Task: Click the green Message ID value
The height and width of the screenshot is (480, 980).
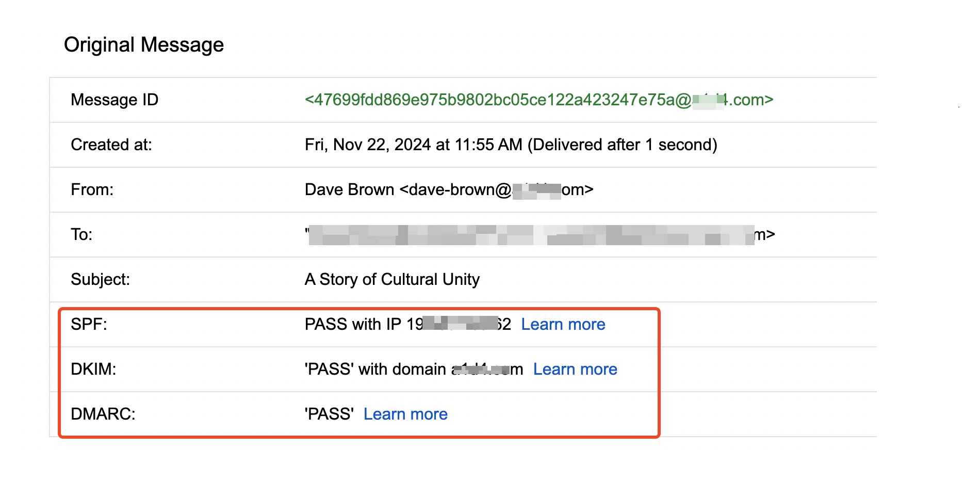Action: tap(538, 100)
